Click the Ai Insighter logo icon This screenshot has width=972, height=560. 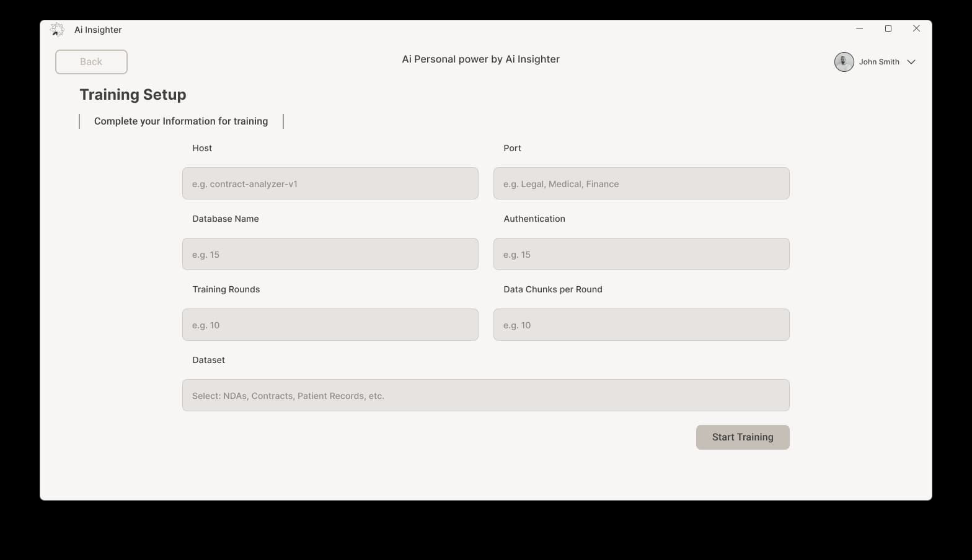pos(57,30)
